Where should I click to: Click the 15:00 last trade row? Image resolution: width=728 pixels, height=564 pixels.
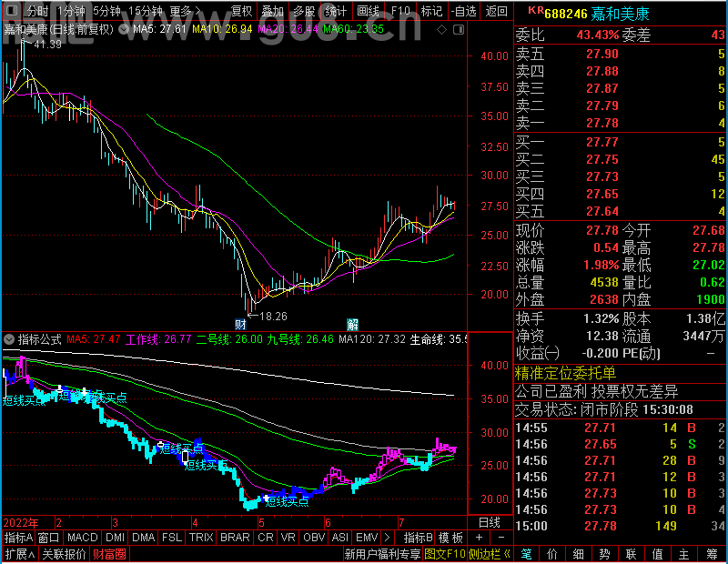tap(621, 526)
